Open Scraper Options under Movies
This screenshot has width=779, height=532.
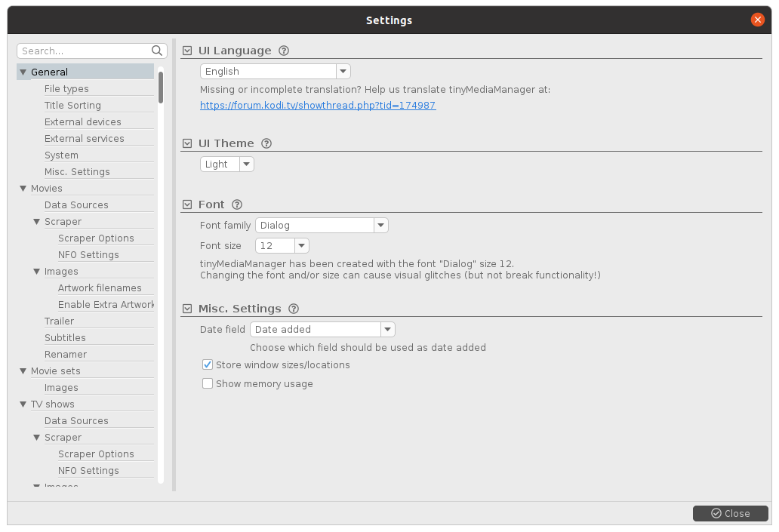point(96,238)
